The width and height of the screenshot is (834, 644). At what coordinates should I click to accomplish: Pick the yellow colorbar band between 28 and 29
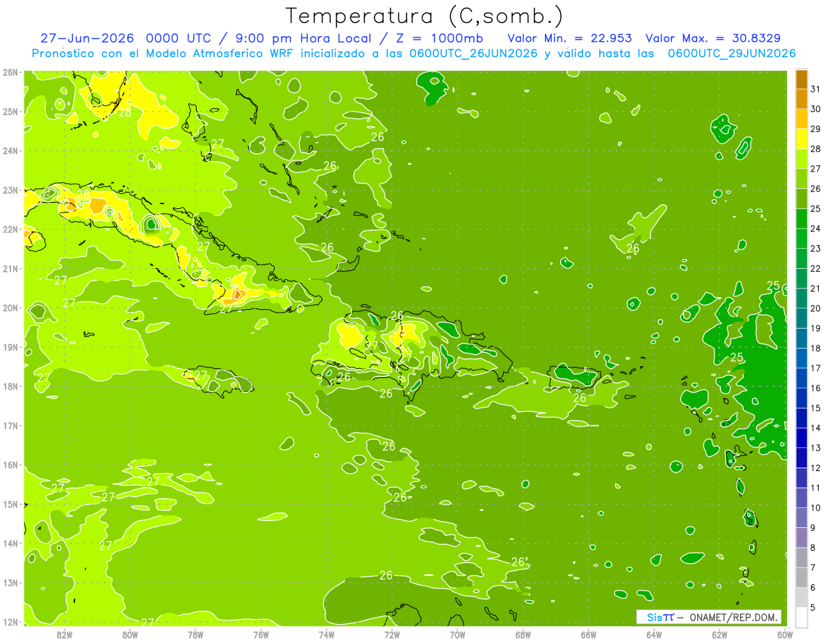801,139
